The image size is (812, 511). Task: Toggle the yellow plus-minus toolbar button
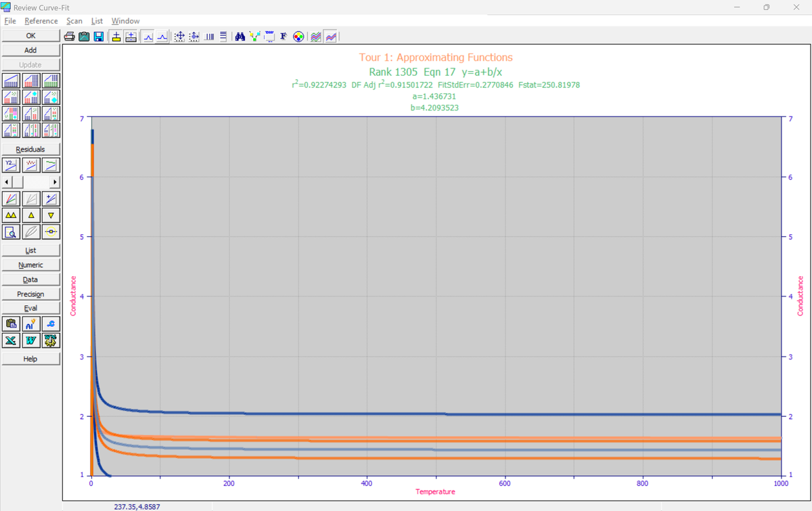click(x=116, y=36)
